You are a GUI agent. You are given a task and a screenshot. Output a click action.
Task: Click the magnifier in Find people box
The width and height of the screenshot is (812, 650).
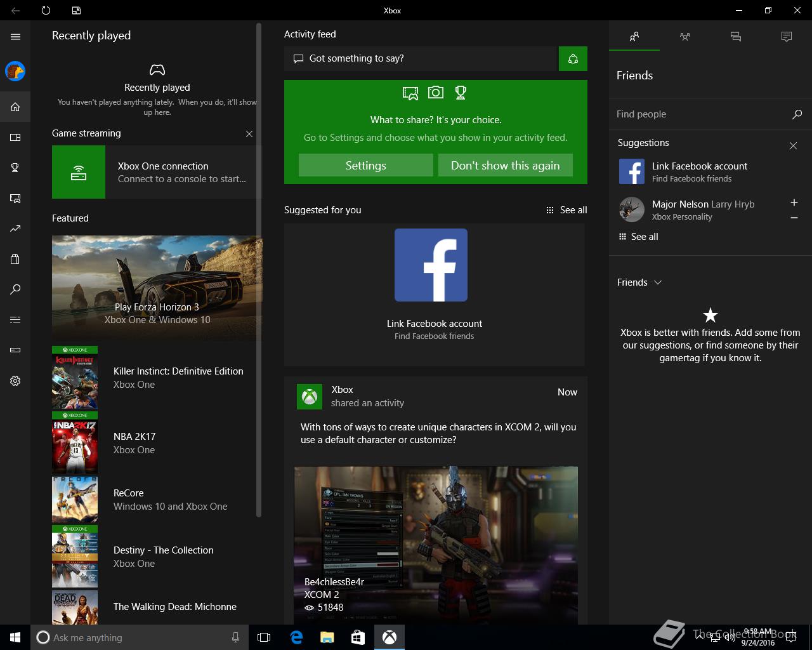click(x=797, y=114)
